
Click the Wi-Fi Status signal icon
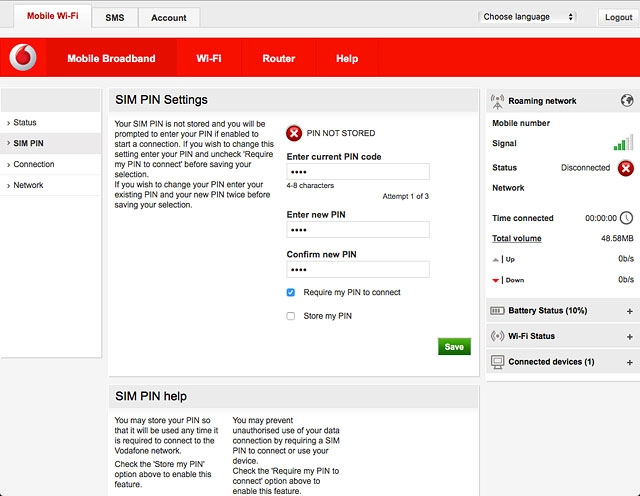(x=498, y=336)
